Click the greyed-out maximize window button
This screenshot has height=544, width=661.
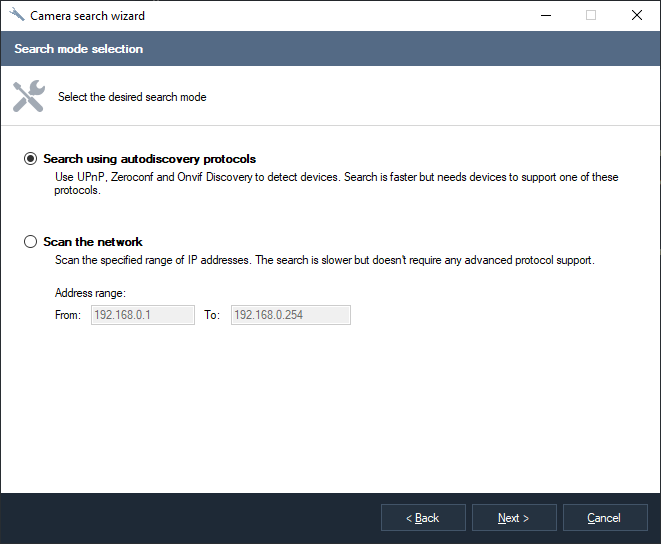(x=591, y=16)
